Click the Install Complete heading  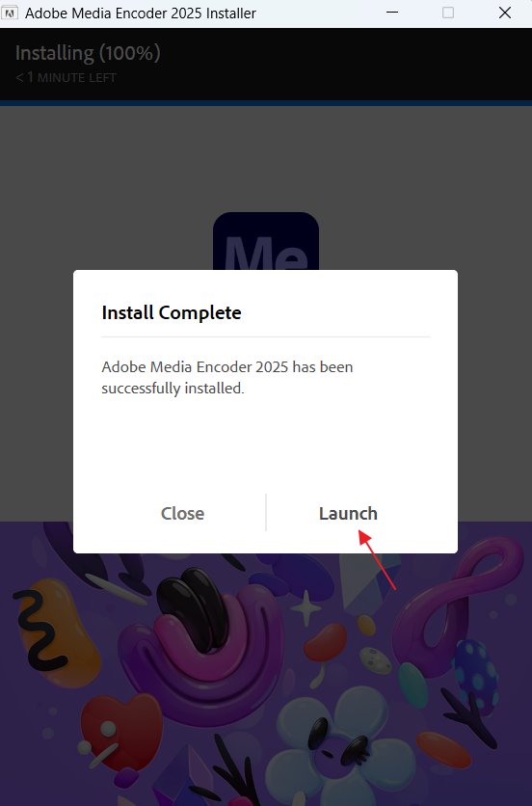172,312
